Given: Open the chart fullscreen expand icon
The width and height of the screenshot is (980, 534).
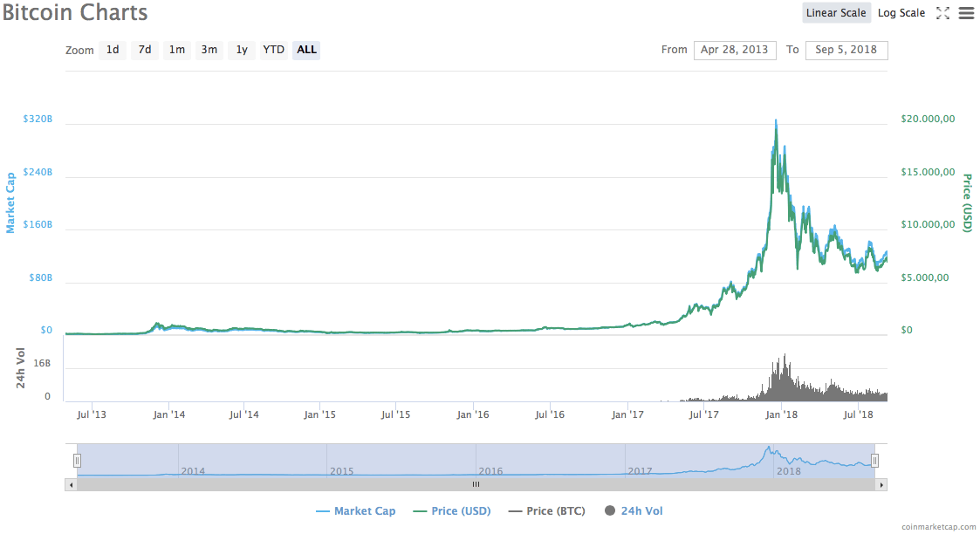Looking at the screenshot, I should (x=944, y=13).
